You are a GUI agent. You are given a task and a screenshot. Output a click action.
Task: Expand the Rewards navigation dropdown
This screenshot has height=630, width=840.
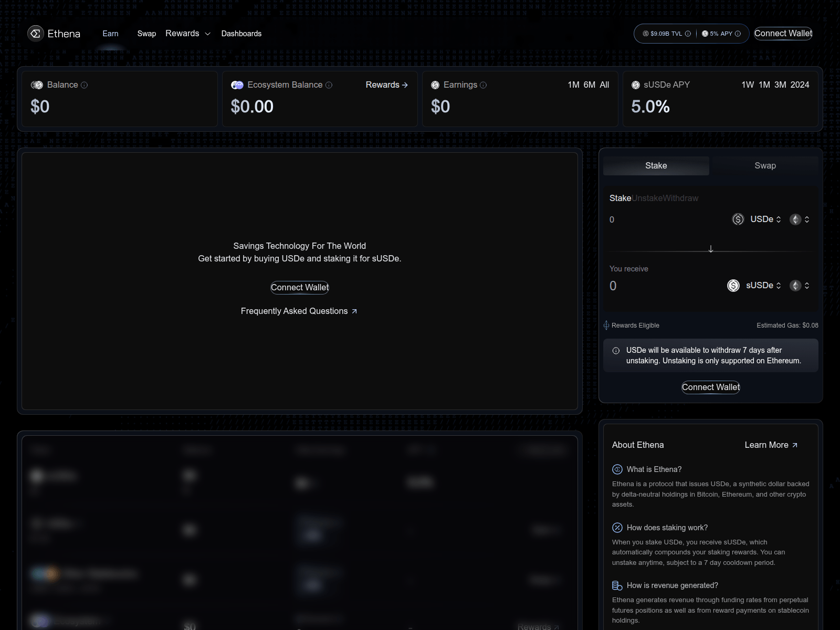(187, 33)
